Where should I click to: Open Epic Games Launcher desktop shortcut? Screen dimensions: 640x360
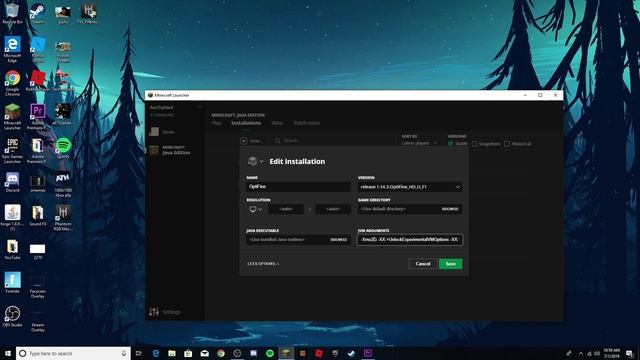[x=12, y=151]
